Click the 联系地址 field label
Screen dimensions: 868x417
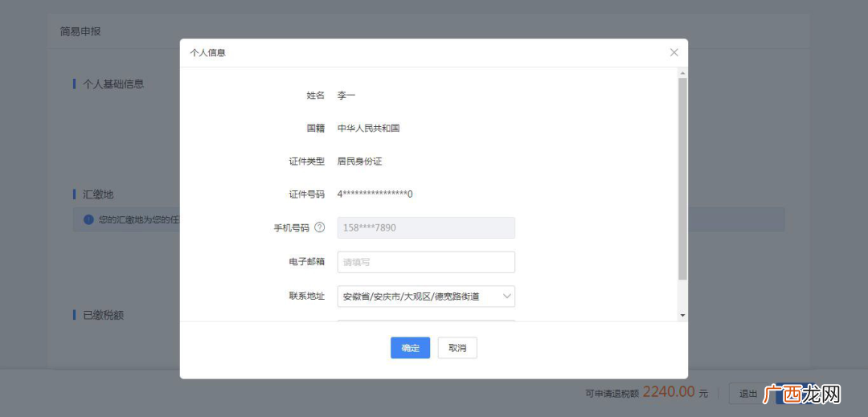point(307,296)
